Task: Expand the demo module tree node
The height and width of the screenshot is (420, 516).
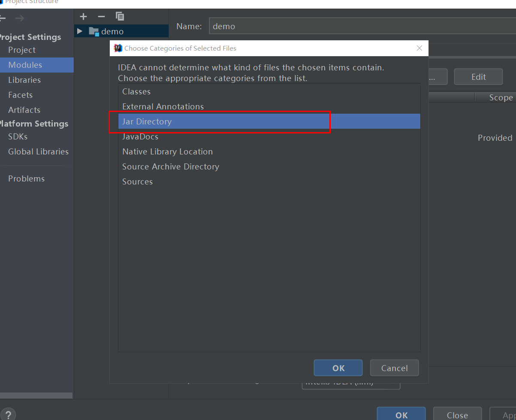Action: (79, 31)
